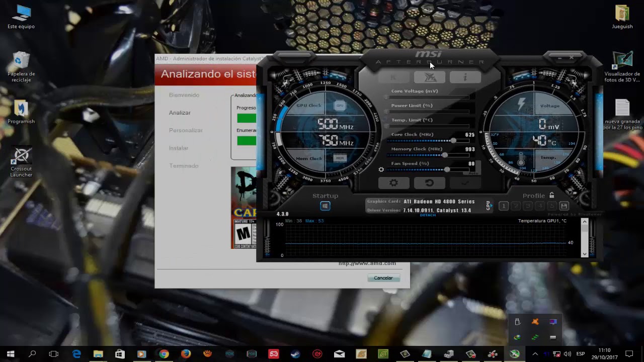Image resolution: width=644 pixels, height=362 pixels.
Task: Select profile slot 4
Action: point(540,206)
